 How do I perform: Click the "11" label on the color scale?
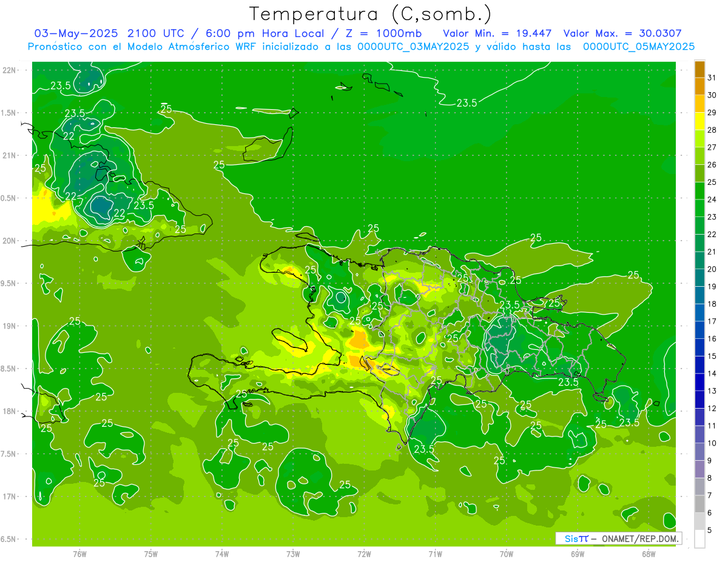click(712, 426)
